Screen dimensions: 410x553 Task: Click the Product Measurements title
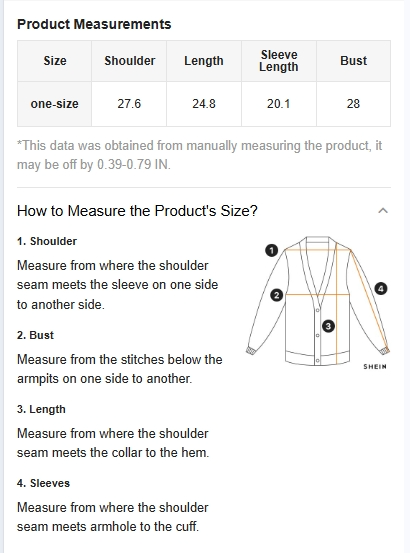click(94, 24)
